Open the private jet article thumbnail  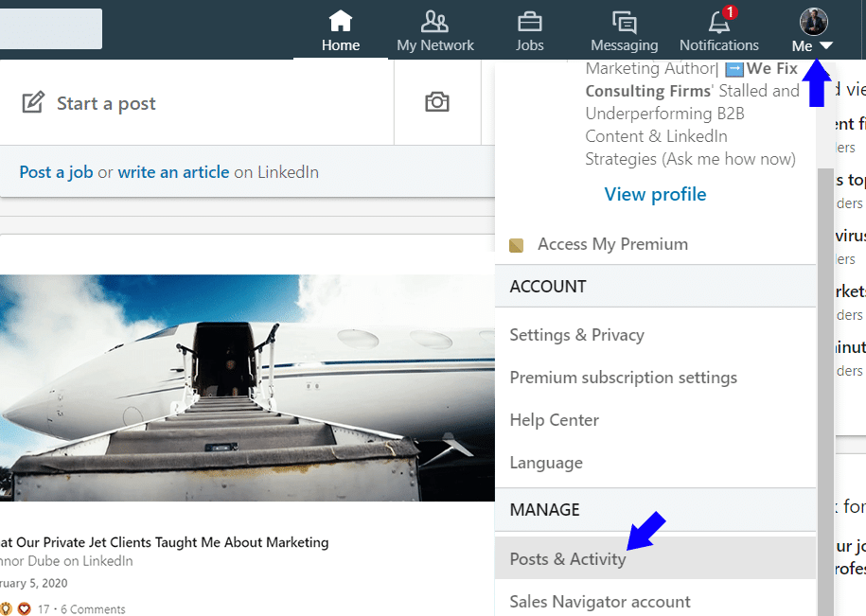tap(247, 388)
